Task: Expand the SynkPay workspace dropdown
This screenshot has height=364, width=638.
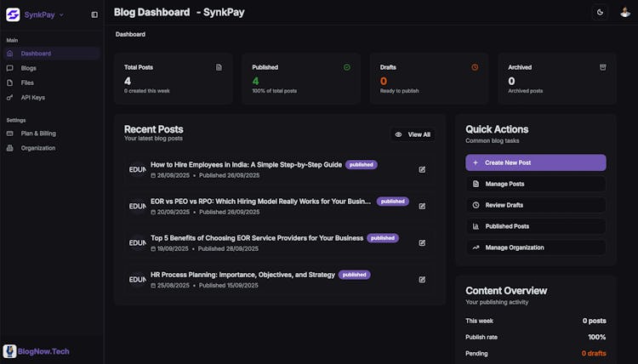Action: coord(61,14)
